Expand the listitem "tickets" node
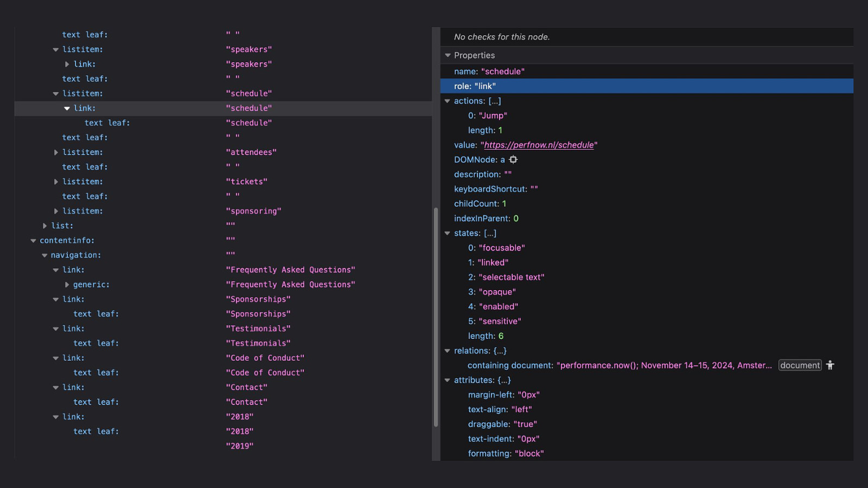The image size is (868, 488). click(55, 182)
